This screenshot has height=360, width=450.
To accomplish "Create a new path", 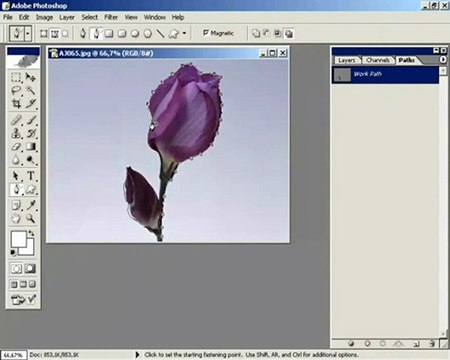I will [416, 343].
